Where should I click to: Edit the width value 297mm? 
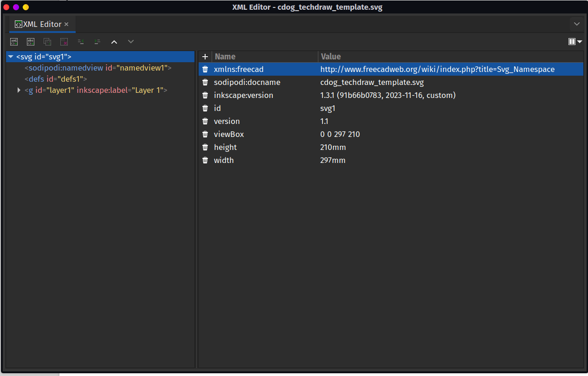tap(333, 160)
